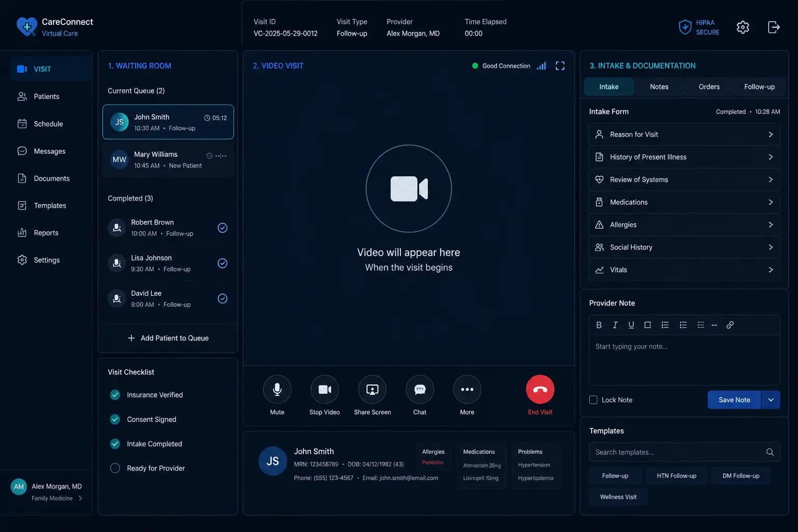Apply bold in Provider Note
This screenshot has height=532, width=798.
[599, 325]
